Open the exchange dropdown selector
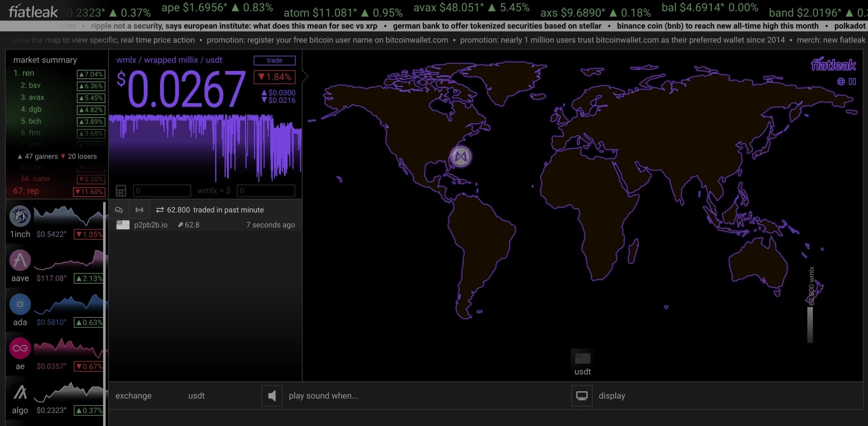The height and width of the screenshot is (426, 868). coord(133,396)
